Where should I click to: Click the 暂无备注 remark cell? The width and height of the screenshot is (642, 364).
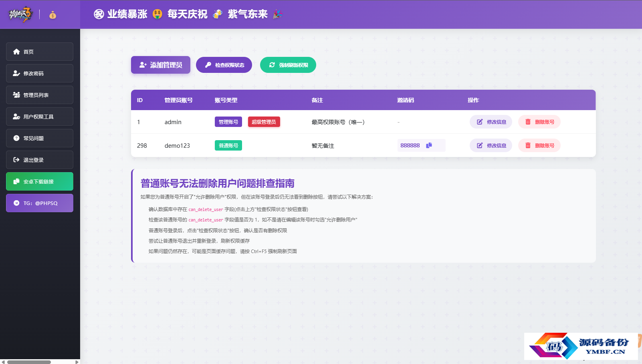pos(323,146)
